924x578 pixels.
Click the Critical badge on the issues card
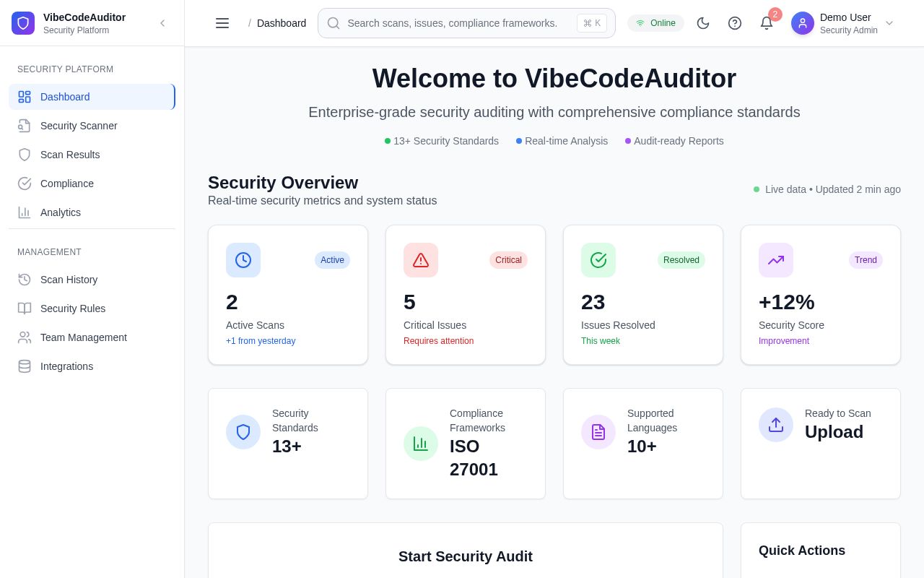[x=508, y=260]
